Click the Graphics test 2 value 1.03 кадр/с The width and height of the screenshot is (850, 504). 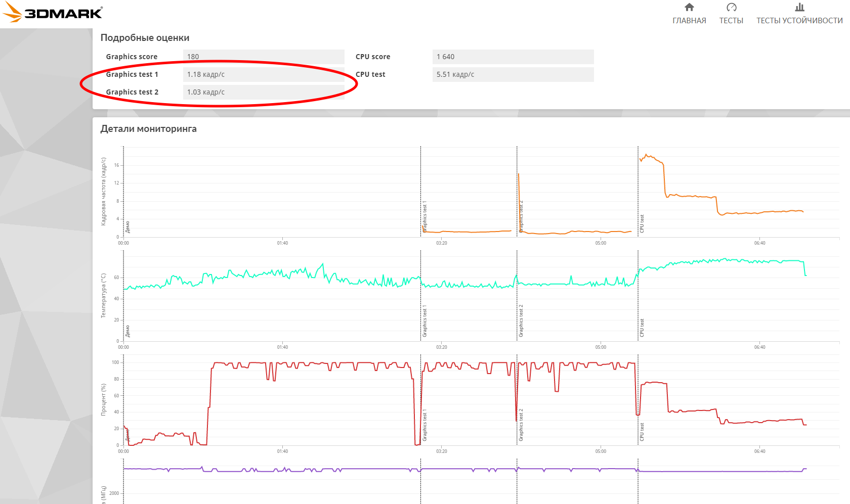tap(264, 92)
